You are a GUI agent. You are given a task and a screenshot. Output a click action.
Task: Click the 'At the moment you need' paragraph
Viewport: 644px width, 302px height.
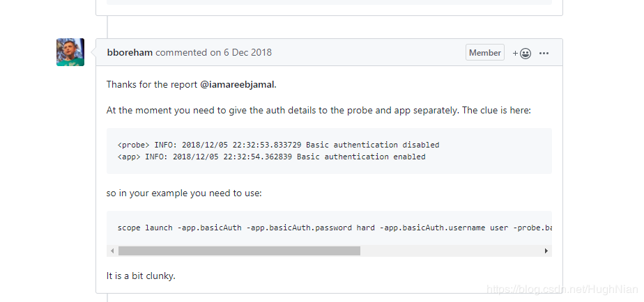pyautogui.click(x=319, y=110)
